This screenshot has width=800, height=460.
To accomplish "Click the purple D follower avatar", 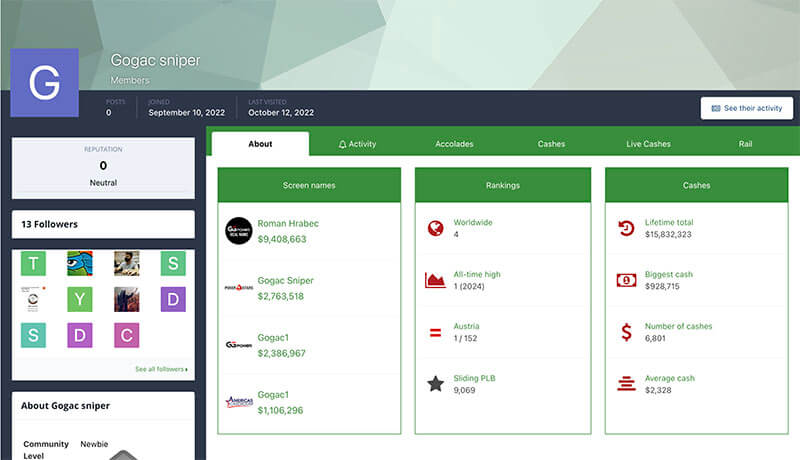I will (x=173, y=299).
